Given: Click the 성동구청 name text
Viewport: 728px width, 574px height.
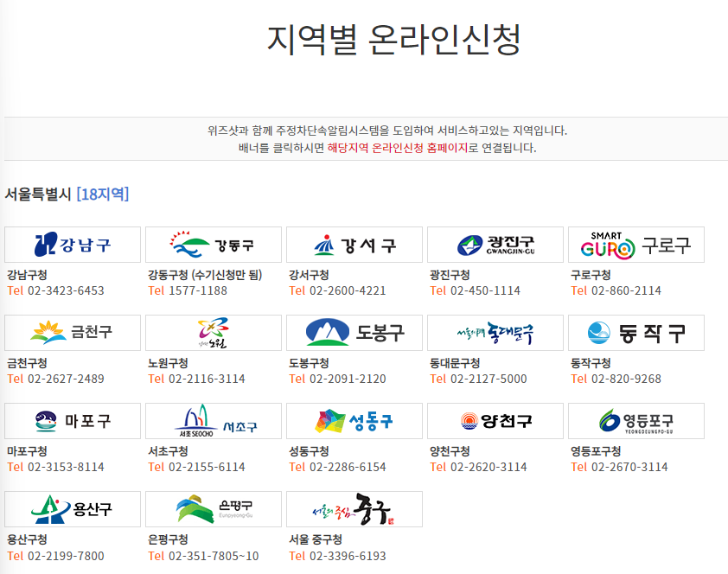Looking at the screenshot, I should [309, 451].
